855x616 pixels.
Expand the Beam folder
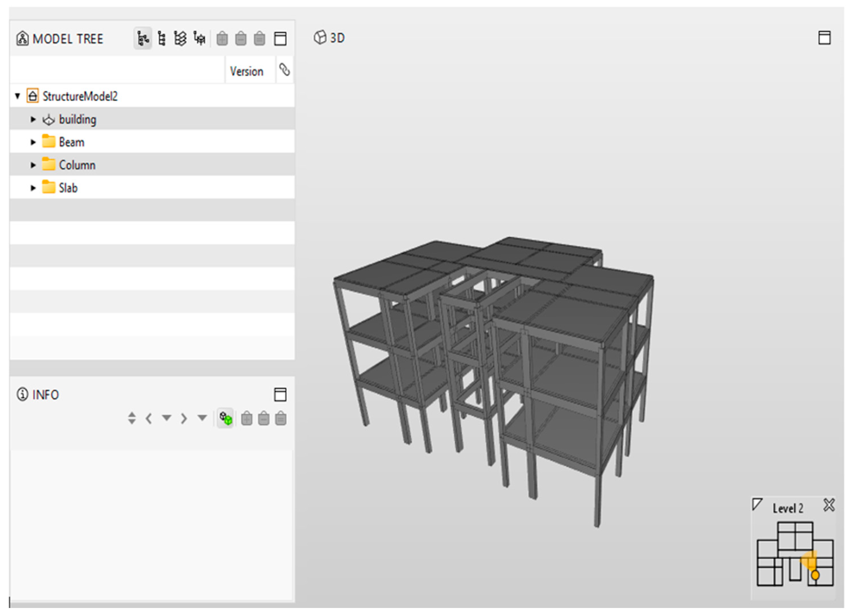click(x=33, y=142)
